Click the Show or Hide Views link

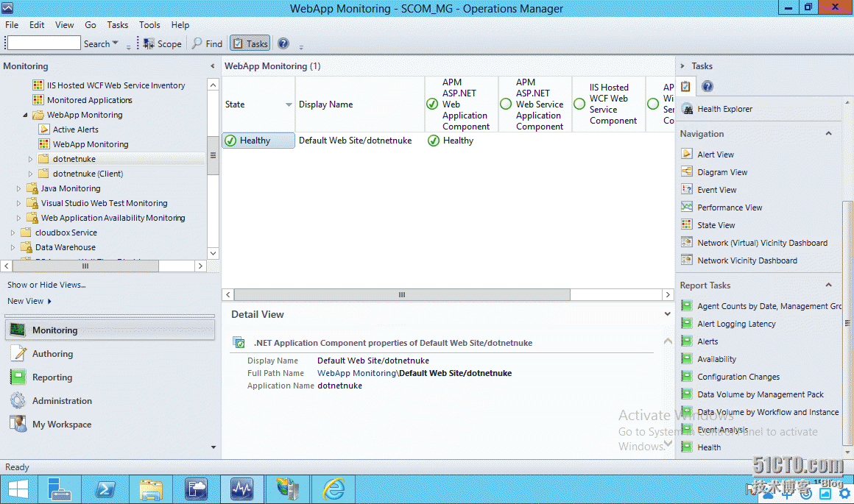click(46, 285)
